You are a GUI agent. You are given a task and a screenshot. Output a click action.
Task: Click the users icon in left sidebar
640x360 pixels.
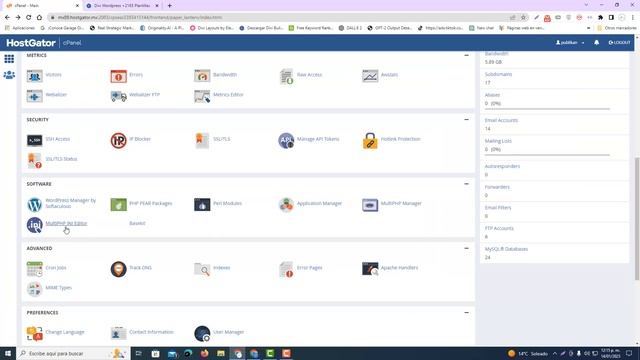[x=9, y=75]
